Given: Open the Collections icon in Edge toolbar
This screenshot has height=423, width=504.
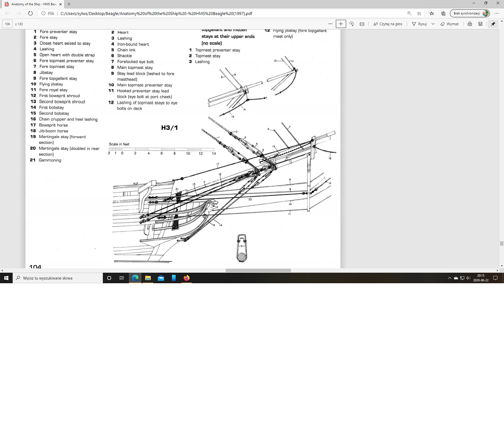Looking at the screenshot, I should [x=443, y=13].
